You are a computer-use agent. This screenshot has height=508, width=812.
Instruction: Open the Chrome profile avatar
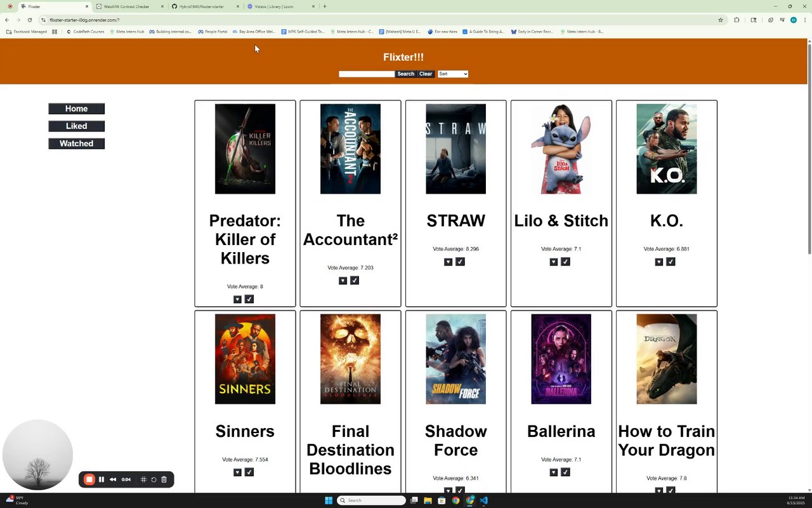pos(793,20)
